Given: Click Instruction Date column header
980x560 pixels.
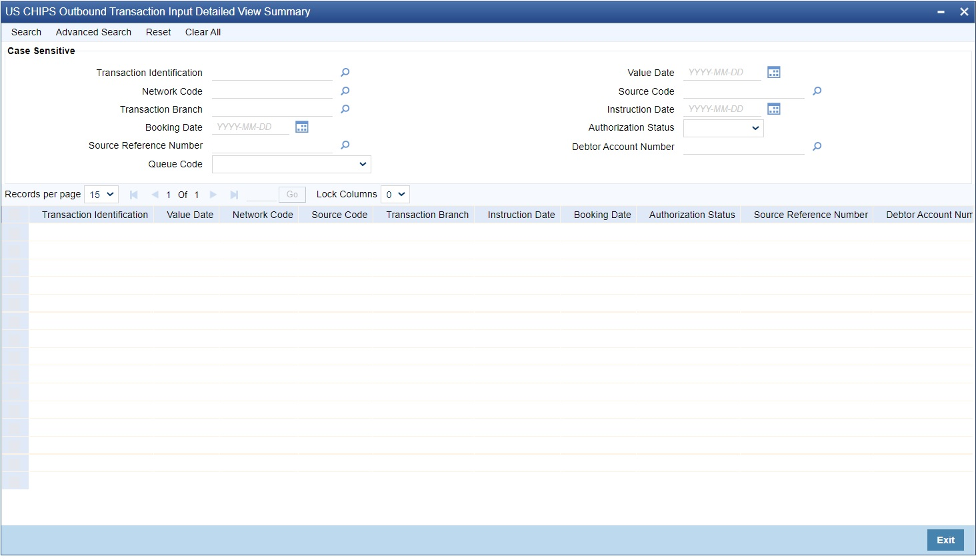Looking at the screenshot, I should pyautogui.click(x=521, y=215).
